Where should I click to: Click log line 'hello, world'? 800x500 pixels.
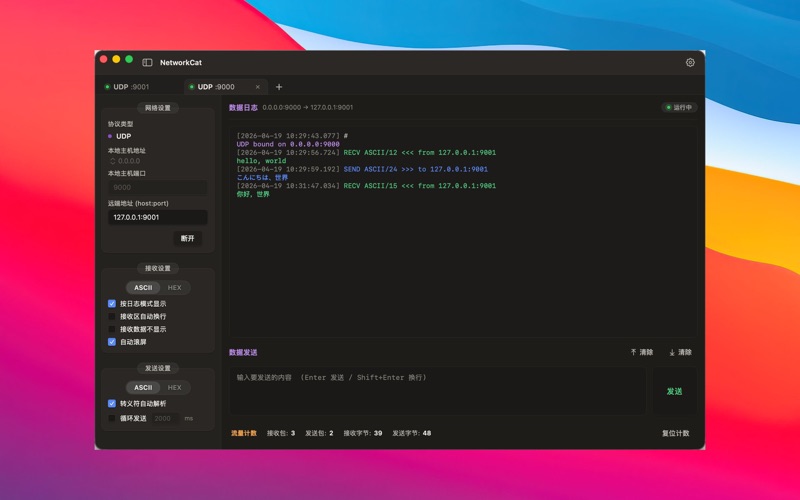click(x=261, y=161)
